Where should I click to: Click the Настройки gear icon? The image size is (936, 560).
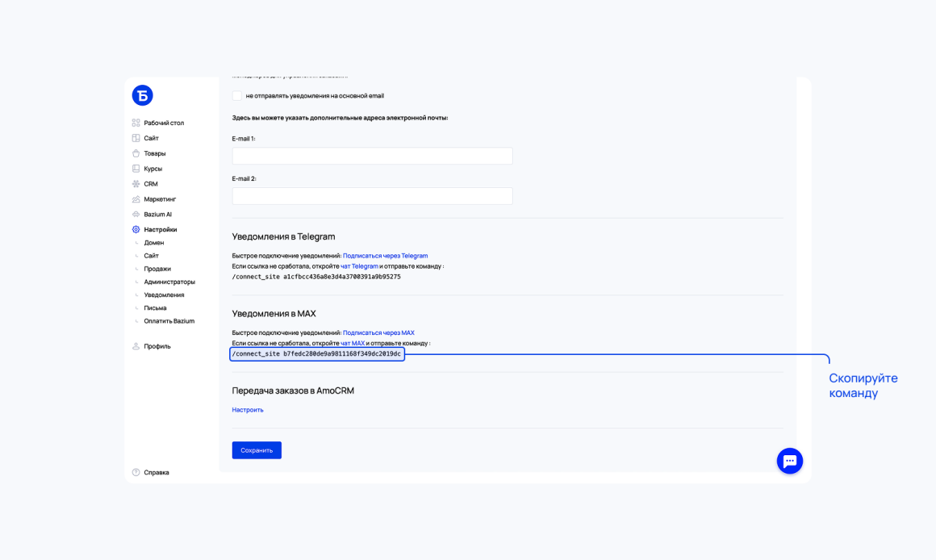(x=136, y=229)
